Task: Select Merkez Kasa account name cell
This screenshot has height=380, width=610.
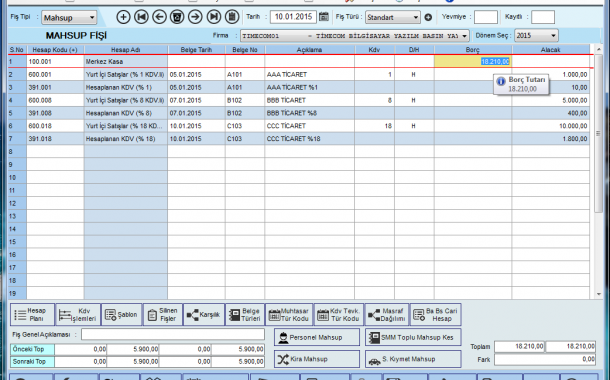Action: 126,61
